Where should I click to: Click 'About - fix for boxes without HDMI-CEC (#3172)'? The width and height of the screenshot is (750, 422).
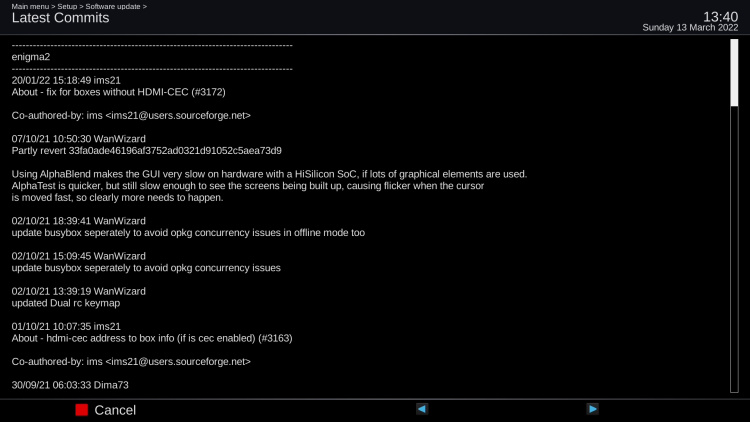[x=119, y=92]
